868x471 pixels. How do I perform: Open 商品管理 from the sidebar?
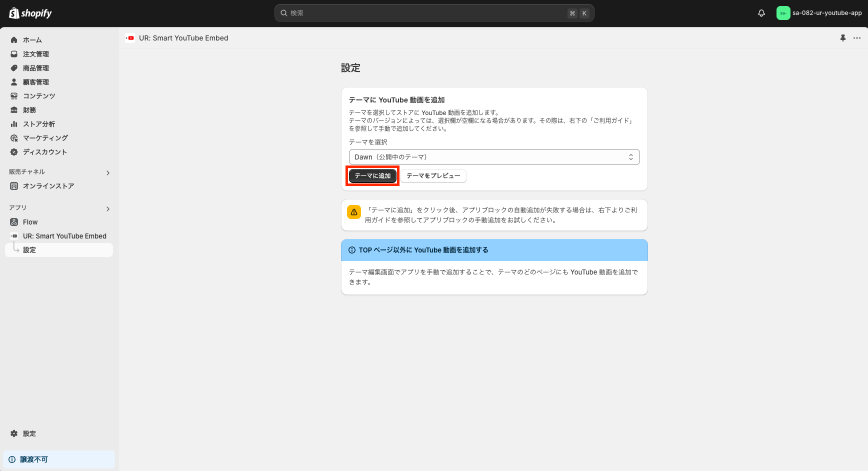(x=13, y=68)
